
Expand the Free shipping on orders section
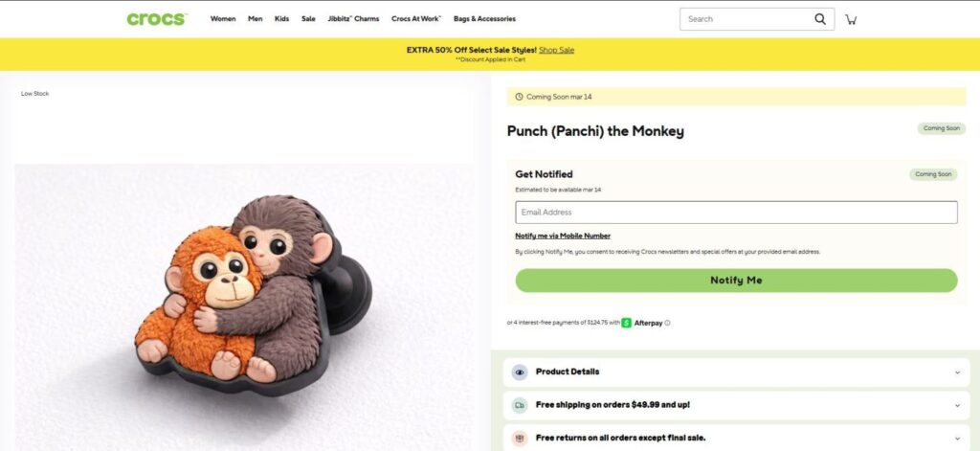pyautogui.click(x=956, y=405)
